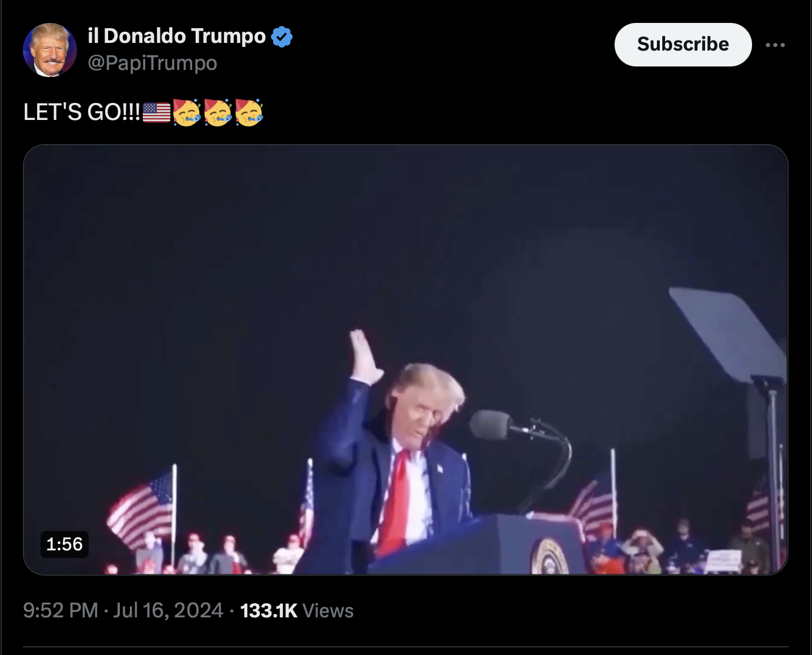The width and height of the screenshot is (812, 655).
Task: Click the American flag emoji in tweet
Action: [156, 112]
